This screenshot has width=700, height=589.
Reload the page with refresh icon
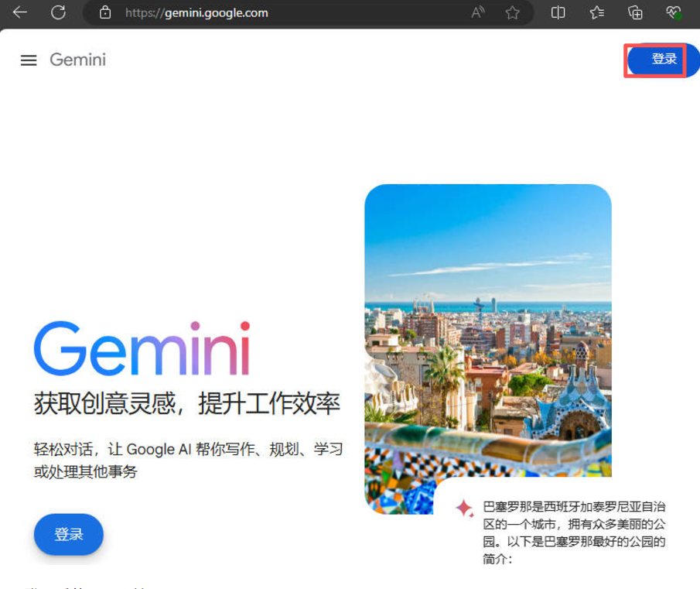58,12
